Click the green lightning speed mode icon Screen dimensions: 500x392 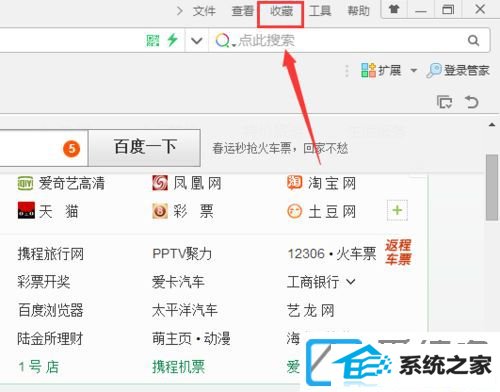point(172,40)
